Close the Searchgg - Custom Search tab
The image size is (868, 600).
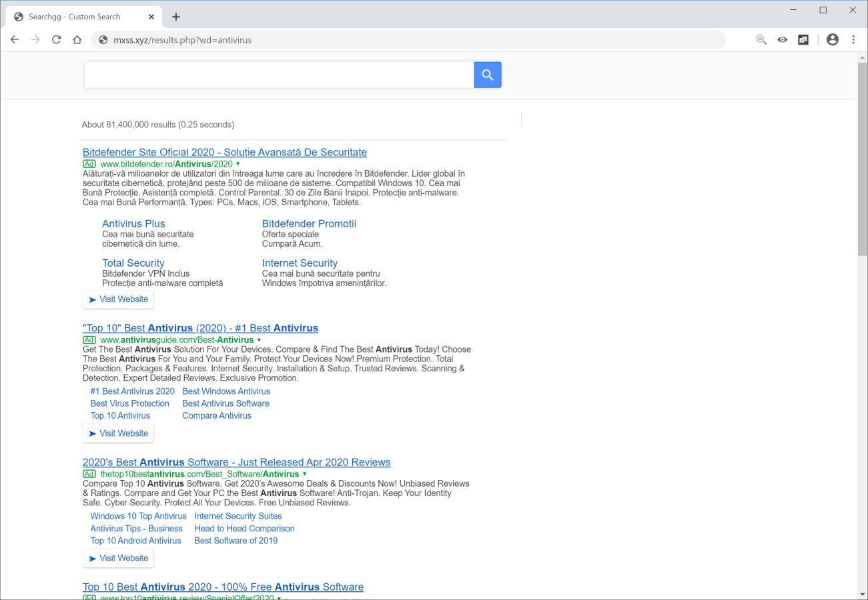pyautogui.click(x=151, y=17)
